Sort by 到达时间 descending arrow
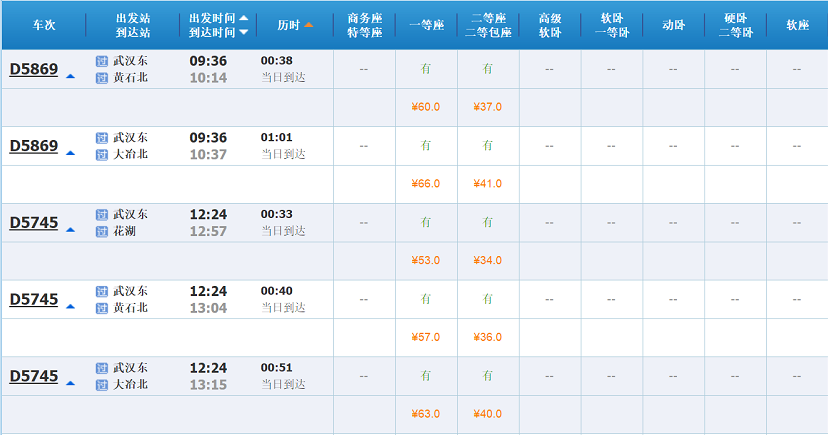Image resolution: width=828 pixels, height=435 pixels. tap(243, 32)
